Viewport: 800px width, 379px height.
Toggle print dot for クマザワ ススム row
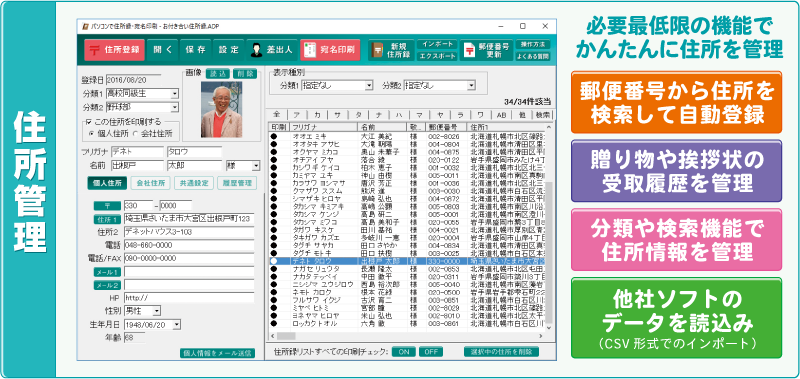coord(273,191)
